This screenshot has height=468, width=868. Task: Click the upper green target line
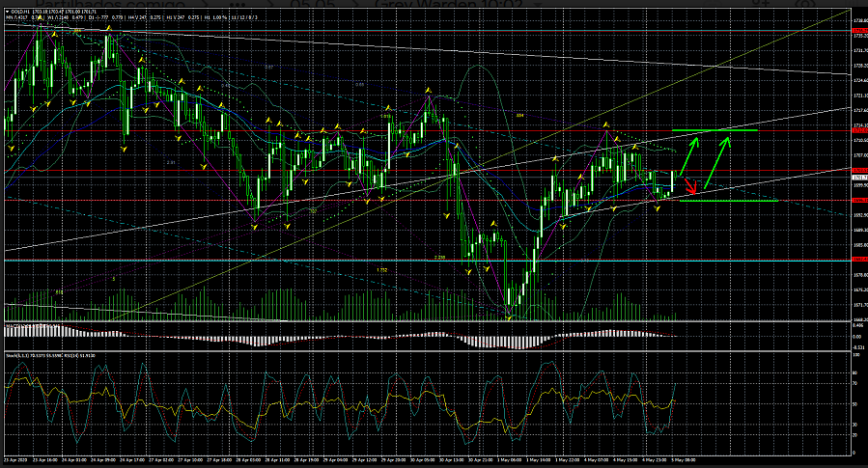714,129
